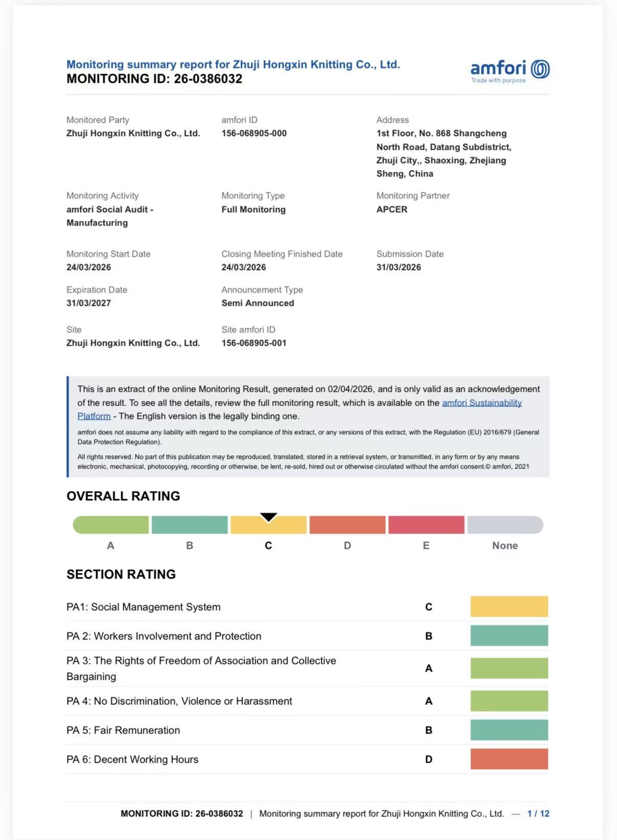Click the rating letter D for PA 6
Screen dimensions: 617x840
coord(429,760)
